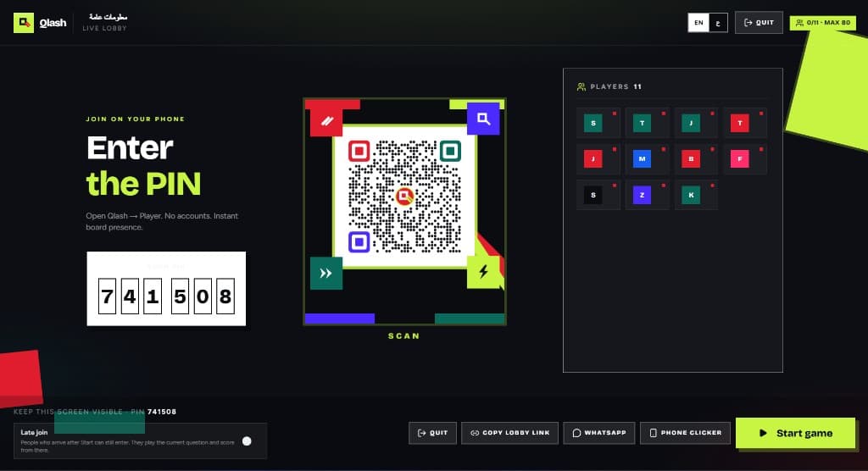This screenshot has width=868, height=471.
Task: Click the red dot on black S tile
Action: (615, 186)
